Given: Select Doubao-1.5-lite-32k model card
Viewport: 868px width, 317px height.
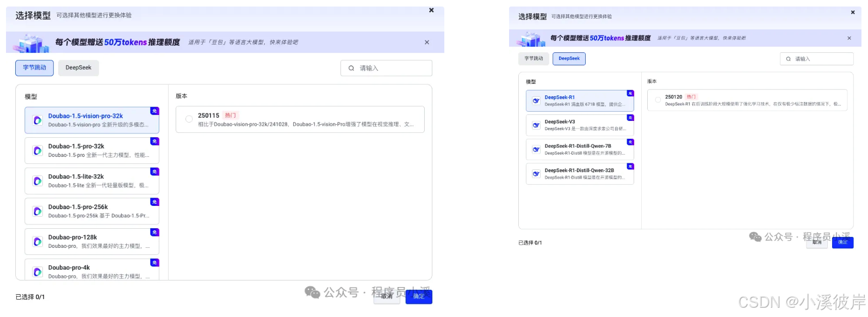Looking at the screenshot, I should [x=92, y=181].
